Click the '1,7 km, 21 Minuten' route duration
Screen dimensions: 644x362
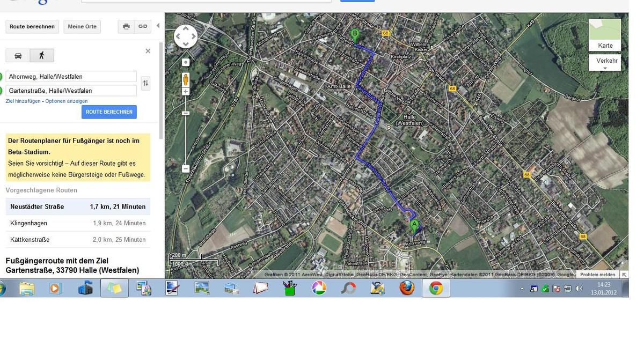pyautogui.click(x=118, y=206)
